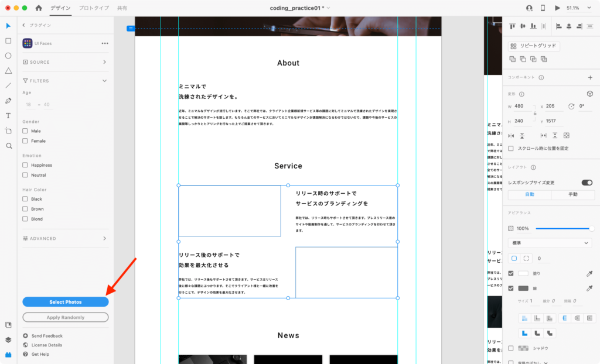Open Get Help link
The width and height of the screenshot is (600, 364).
(40, 354)
